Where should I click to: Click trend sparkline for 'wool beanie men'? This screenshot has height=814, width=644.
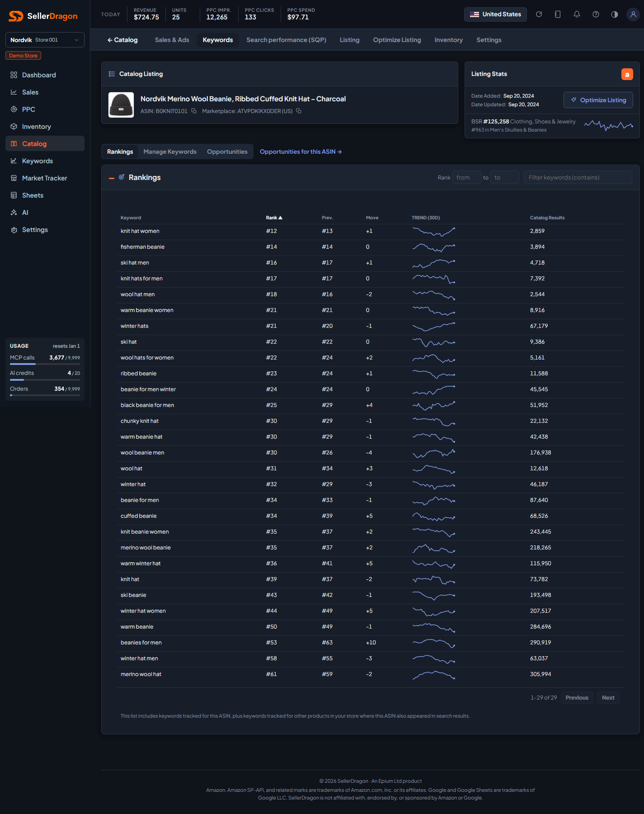[433, 453]
